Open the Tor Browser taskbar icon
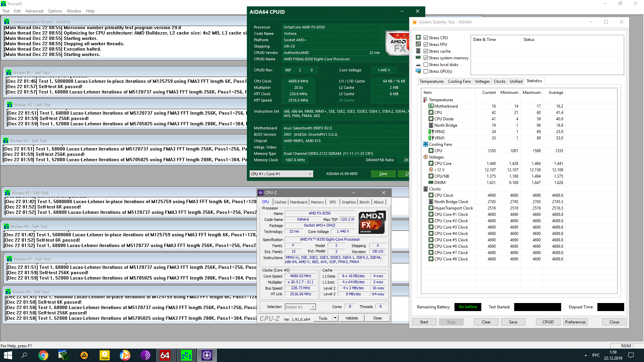The width and height of the screenshot is (644, 362). (145, 355)
